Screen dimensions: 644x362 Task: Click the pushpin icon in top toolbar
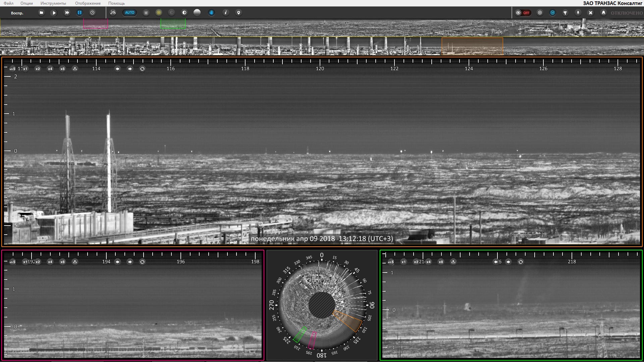(x=578, y=13)
